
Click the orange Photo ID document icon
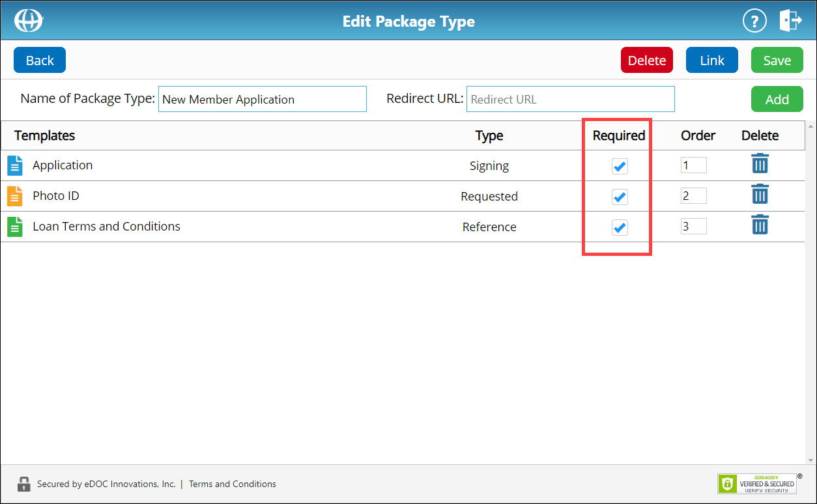[x=15, y=195]
